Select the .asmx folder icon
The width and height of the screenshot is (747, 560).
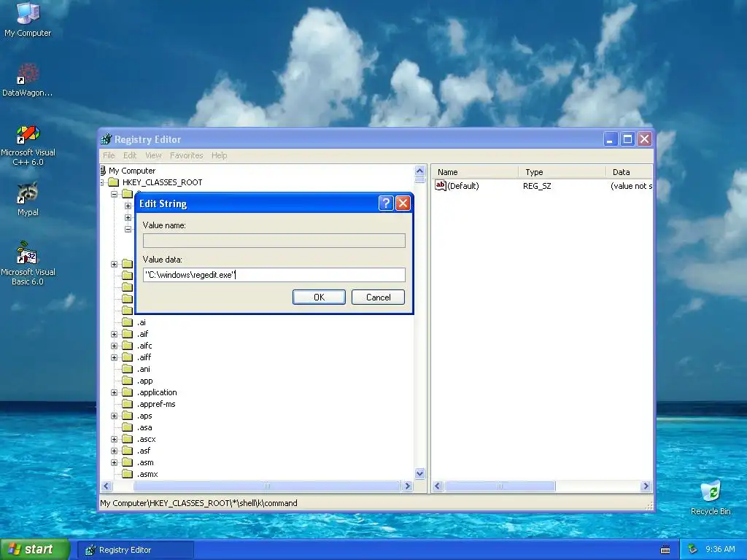[127, 474]
